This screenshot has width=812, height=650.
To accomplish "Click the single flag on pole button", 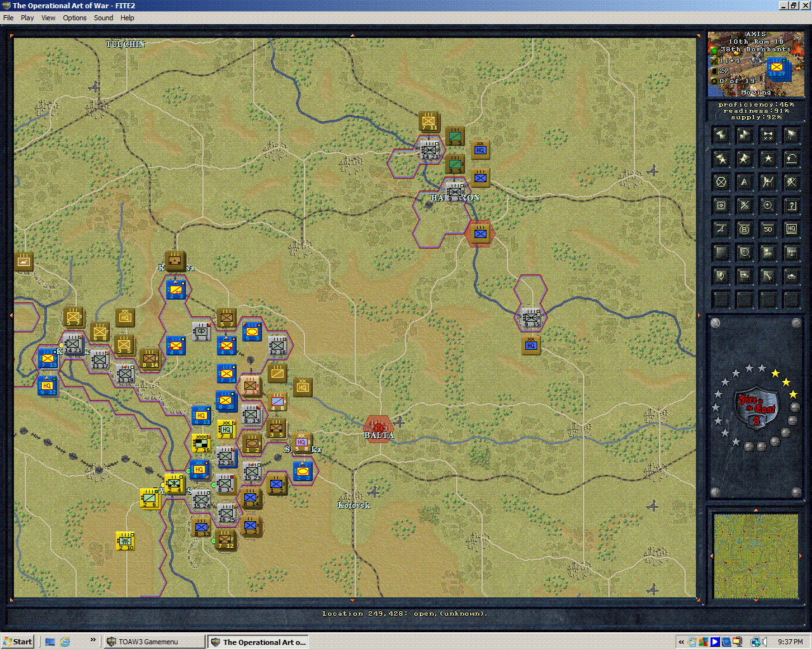I will pos(791,135).
